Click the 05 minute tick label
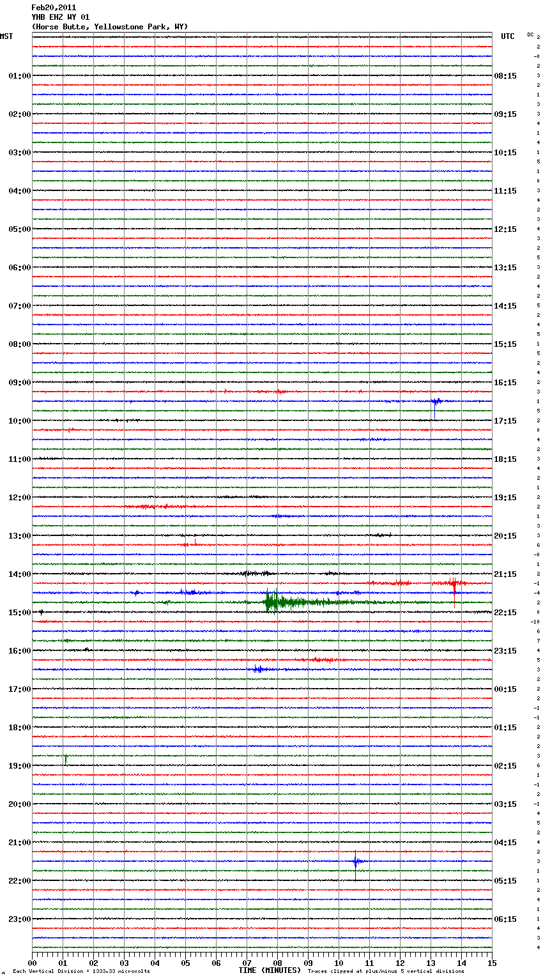543x980 pixels. pyautogui.click(x=185, y=963)
